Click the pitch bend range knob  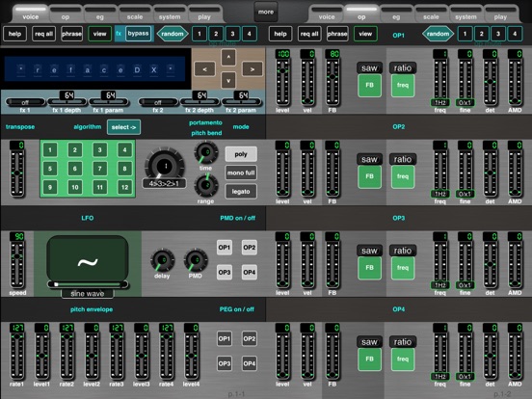206,185
